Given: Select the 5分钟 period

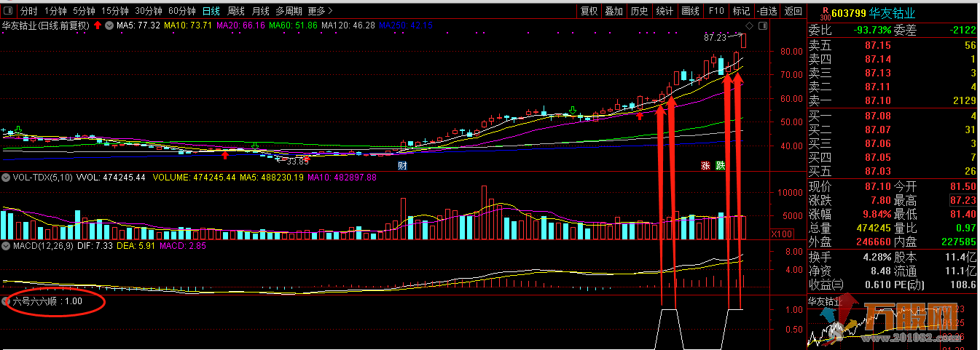Looking at the screenshot, I should pyautogui.click(x=84, y=11).
